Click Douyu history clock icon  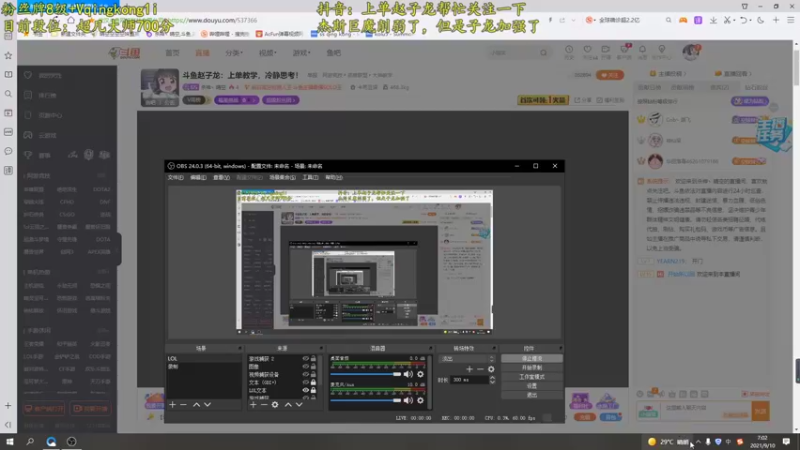pyautogui.click(x=569, y=50)
